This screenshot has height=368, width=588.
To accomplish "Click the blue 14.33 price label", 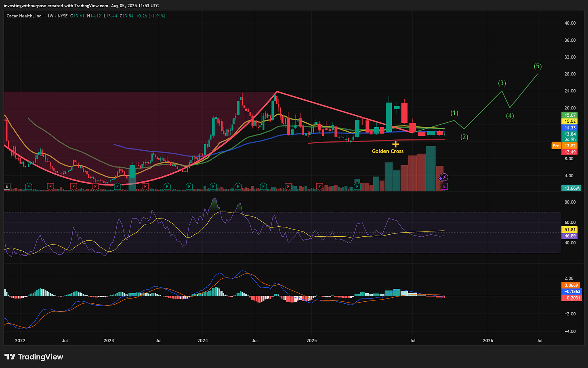I will pos(570,128).
